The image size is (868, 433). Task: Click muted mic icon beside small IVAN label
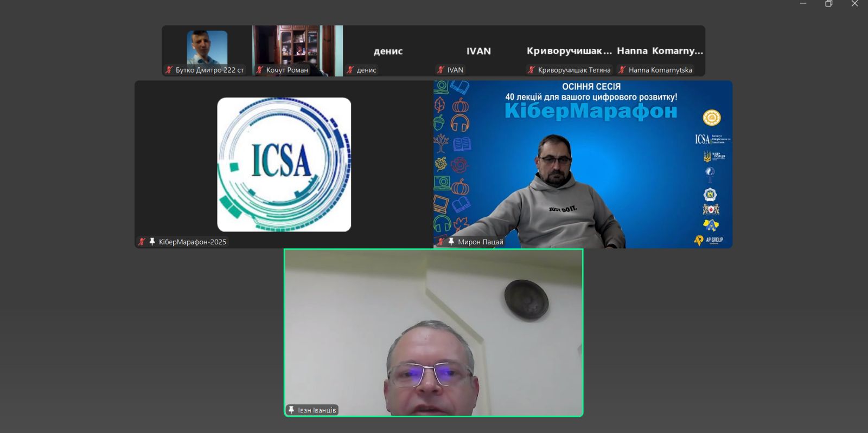click(441, 70)
